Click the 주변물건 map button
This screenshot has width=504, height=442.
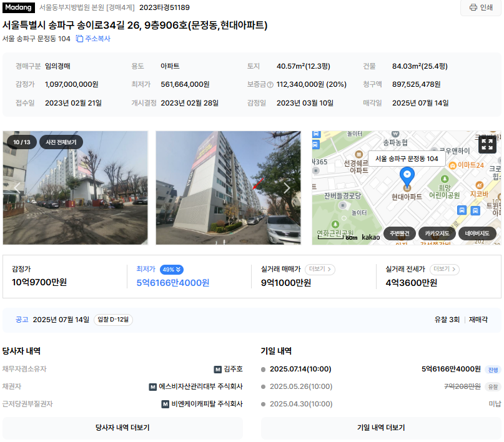(400, 233)
